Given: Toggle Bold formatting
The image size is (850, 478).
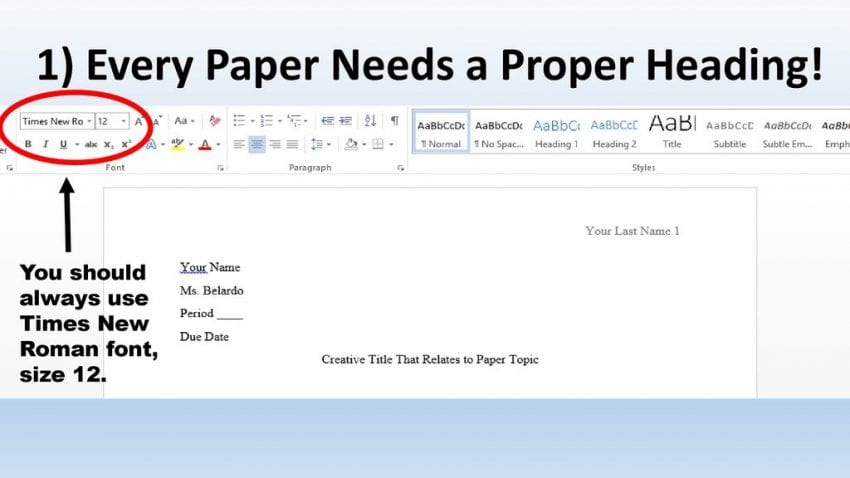Looking at the screenshot, I should (29, 145).
